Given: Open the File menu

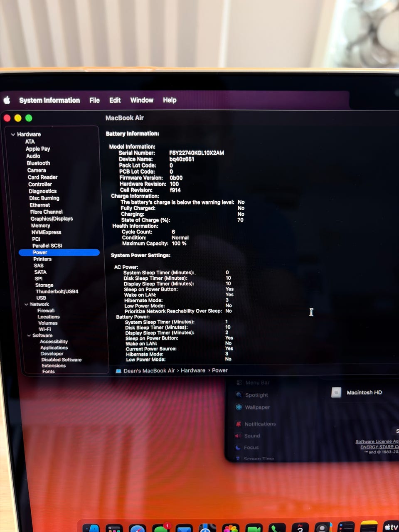Looking at the screenshot, I should click(x=94, y=100).
